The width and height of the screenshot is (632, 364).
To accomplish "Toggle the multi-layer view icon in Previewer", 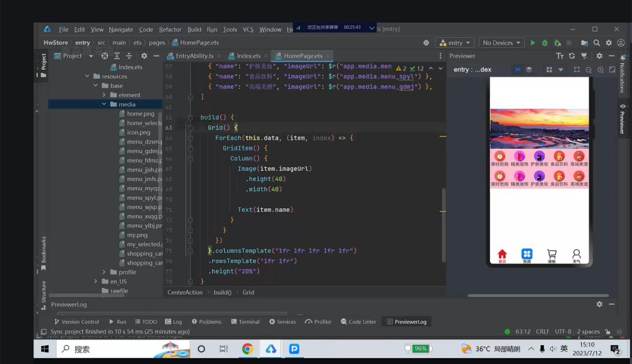I will [529, 70].
